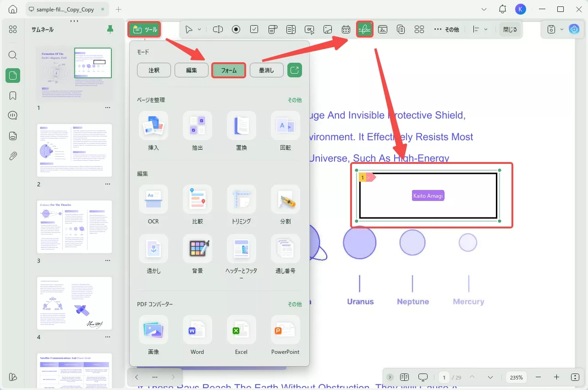Expand the save options dropdown arrow

point(562,29)
